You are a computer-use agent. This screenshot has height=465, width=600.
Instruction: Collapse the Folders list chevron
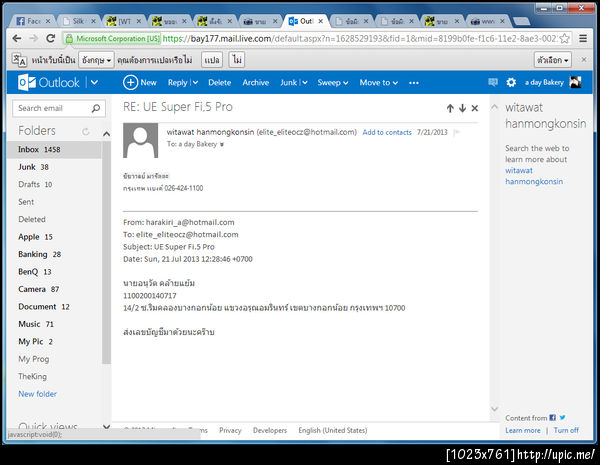(x=106, y=134)
